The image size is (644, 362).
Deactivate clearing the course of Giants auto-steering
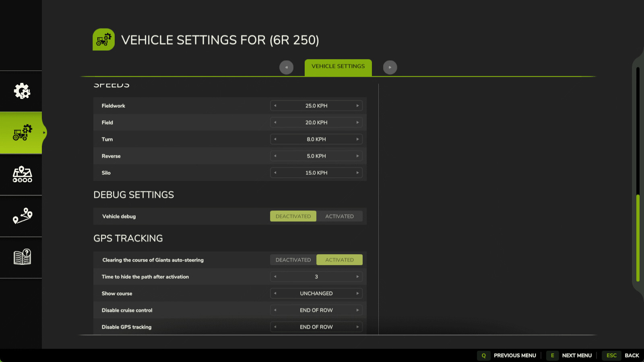[293, 260]
